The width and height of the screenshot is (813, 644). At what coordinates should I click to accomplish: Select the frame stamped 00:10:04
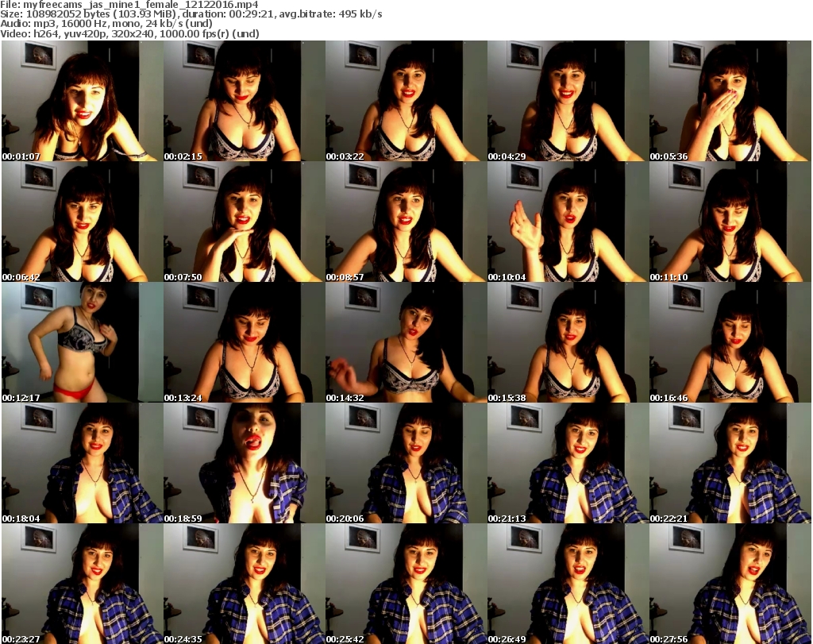[568, 222]
